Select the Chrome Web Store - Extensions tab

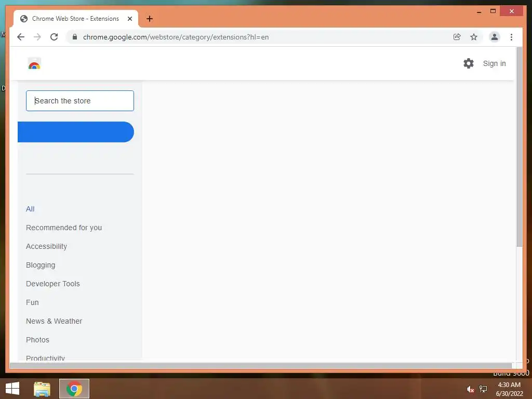pos(76,19)
